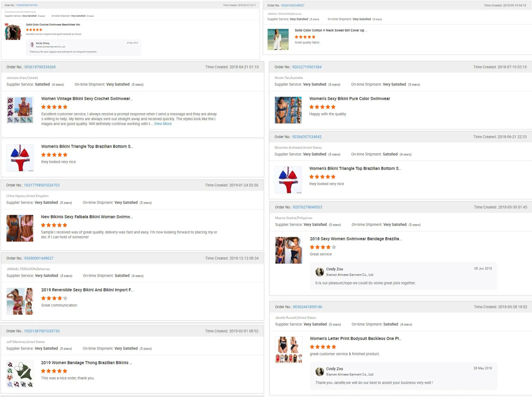Click Women's Letter Print Bodysuit thumbnail
This screenshot has width=532, height=397.
pos(289,350)
